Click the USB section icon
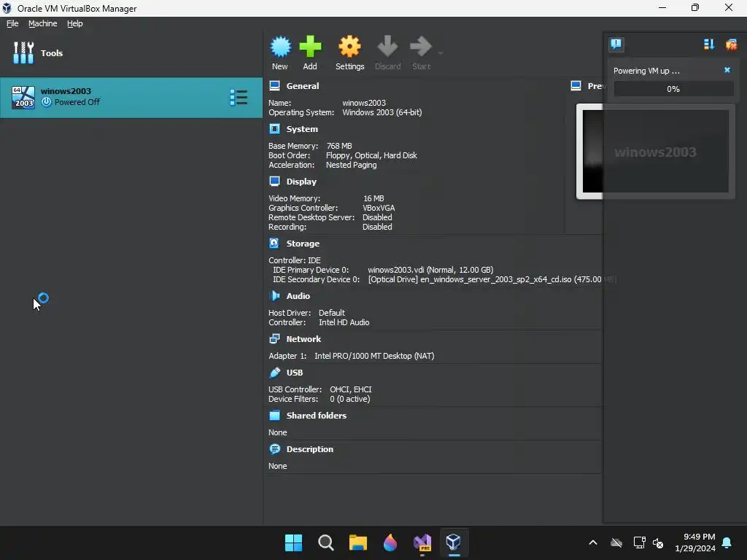747x560 pixels. pyautogui.click(x=274, y=372)
